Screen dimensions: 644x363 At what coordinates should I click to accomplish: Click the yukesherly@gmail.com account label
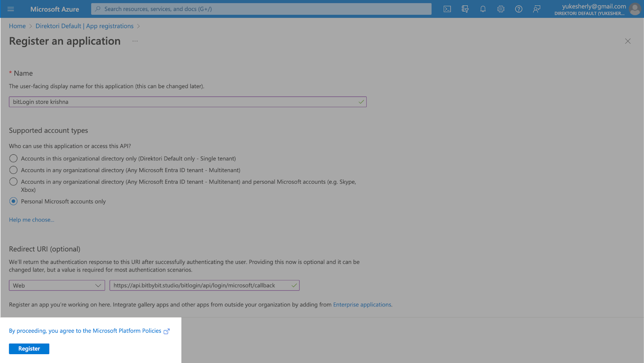click(x=594, y=6)
